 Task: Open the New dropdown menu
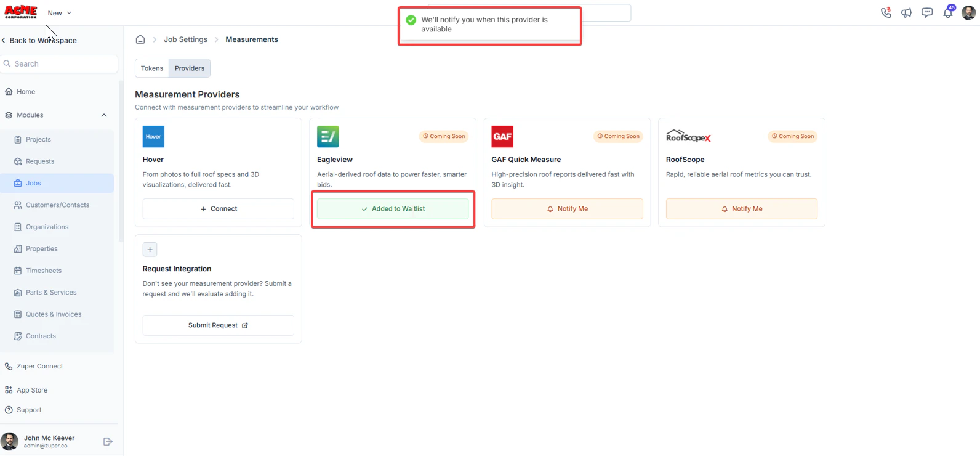pyautogui.click(x=60, y=13)
